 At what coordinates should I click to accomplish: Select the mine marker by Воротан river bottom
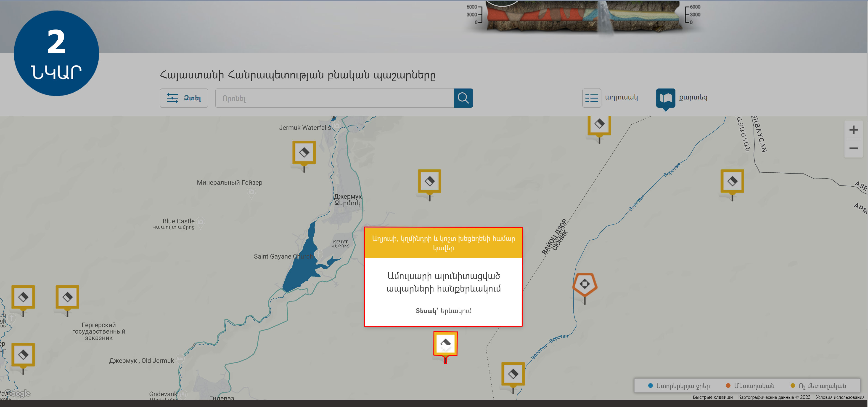click(513, 374)
